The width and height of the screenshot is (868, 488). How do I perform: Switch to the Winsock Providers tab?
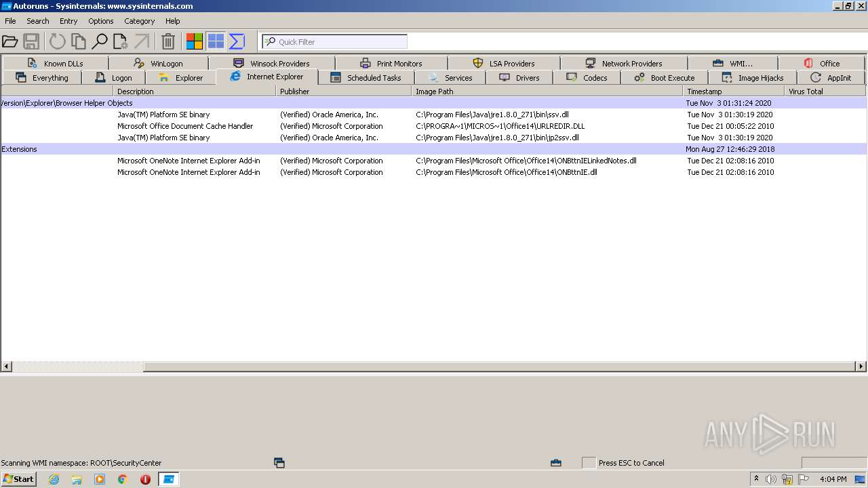(x=271, y=63)
